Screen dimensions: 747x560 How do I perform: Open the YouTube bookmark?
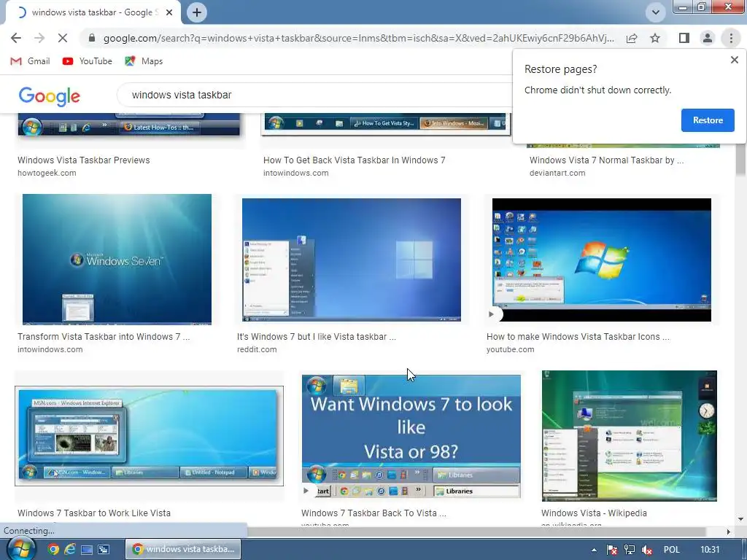(88, 61)
